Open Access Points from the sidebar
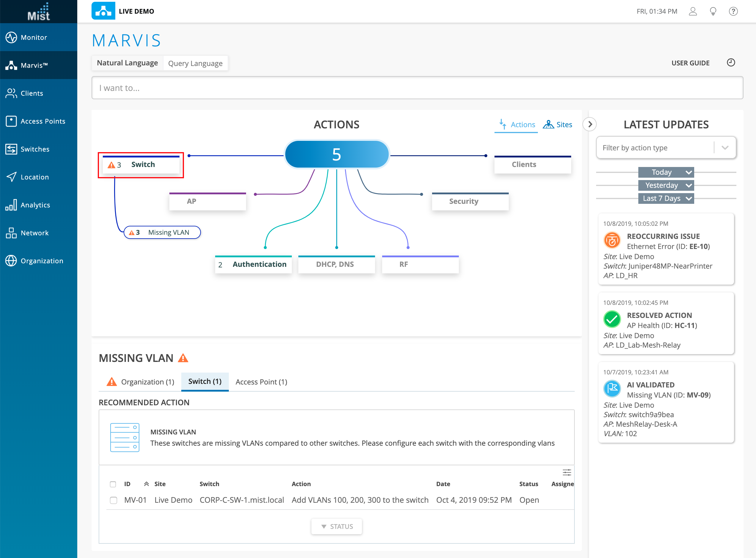Screen dimensions: 756x558 tap(42, 121)
